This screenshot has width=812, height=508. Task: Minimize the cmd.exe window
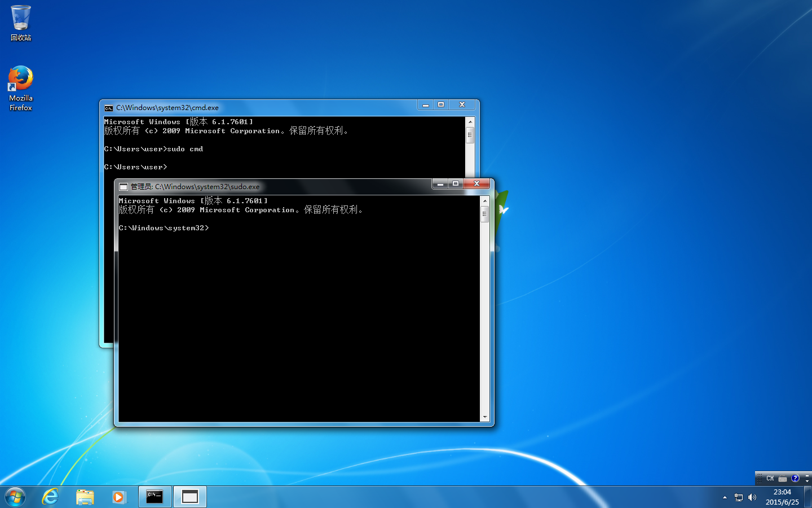click(x=426, y=105)
